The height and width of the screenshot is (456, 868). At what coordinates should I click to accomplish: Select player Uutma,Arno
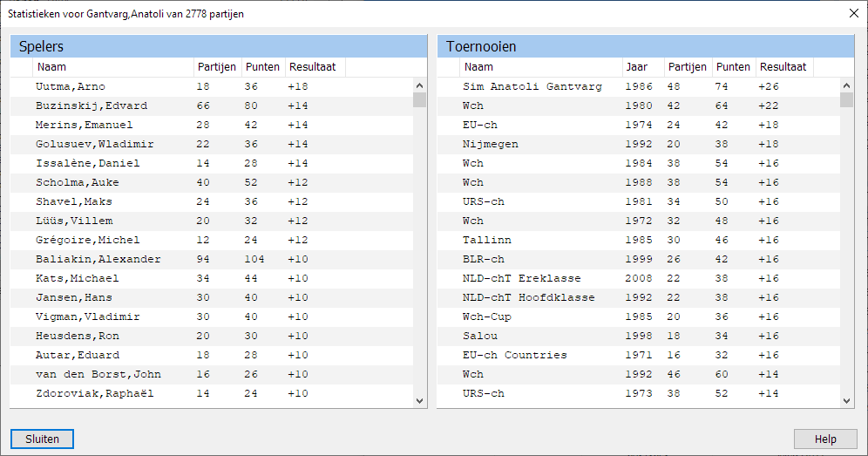(212, 86)
